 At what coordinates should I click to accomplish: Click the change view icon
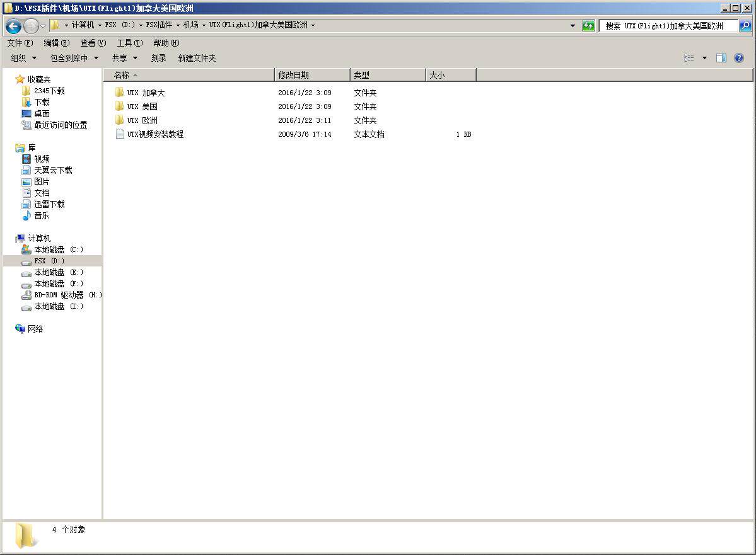689,59
